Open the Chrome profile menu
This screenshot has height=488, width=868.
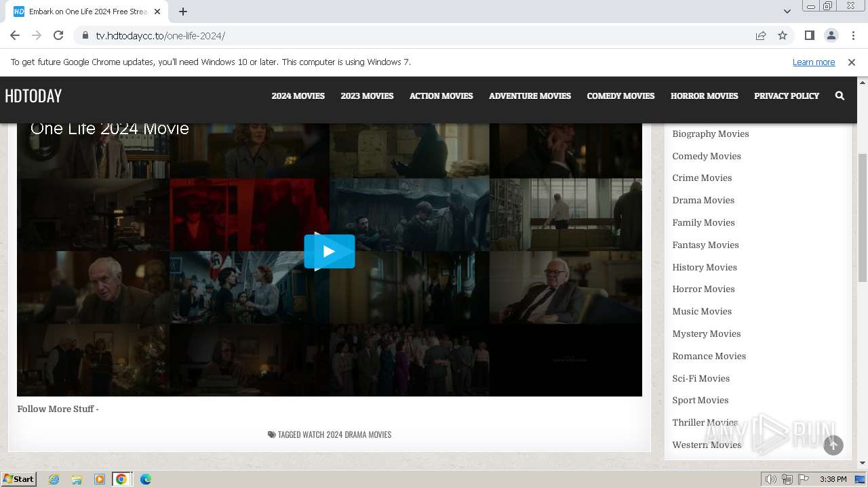point(831,35)
